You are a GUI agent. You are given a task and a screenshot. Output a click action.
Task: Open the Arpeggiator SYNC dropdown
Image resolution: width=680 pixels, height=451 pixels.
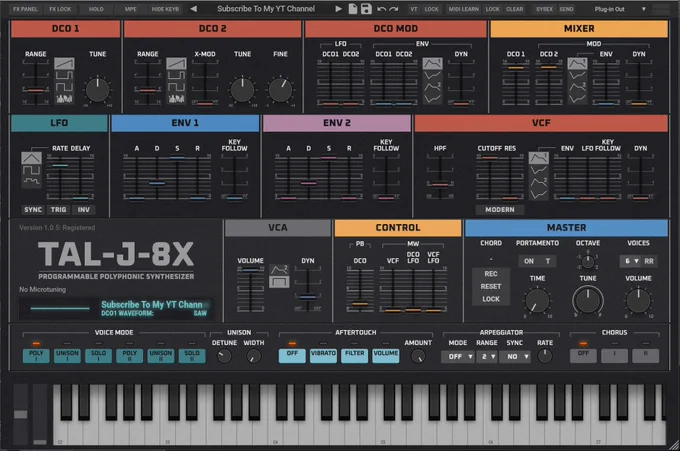tap(516, 356)
